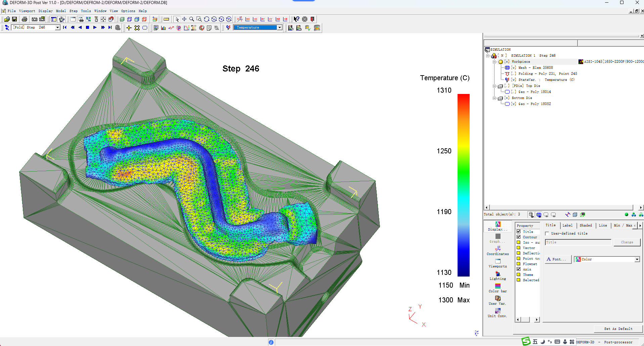Viewport: 644px width, 346px height.
Task: Click the Font... button
Action: coord(558,259)
